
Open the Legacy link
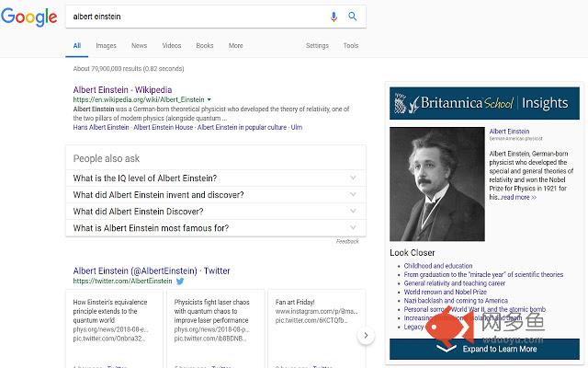(413, 327)
